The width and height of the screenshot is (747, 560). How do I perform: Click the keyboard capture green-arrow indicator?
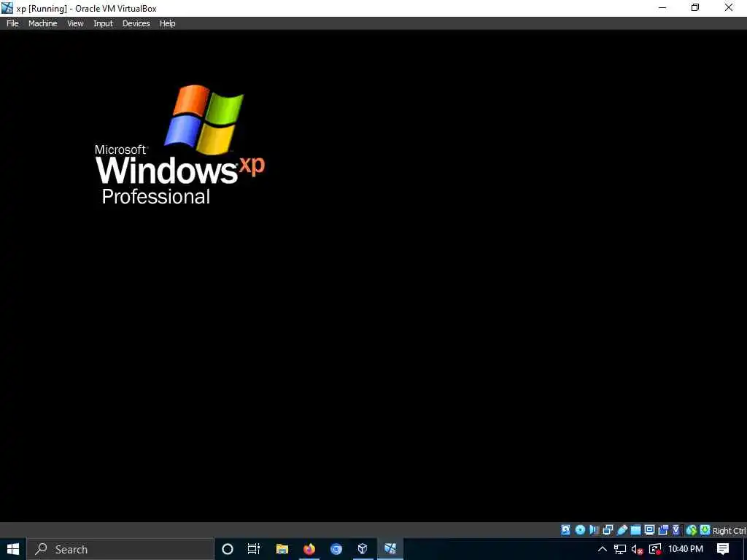[705, 530]
